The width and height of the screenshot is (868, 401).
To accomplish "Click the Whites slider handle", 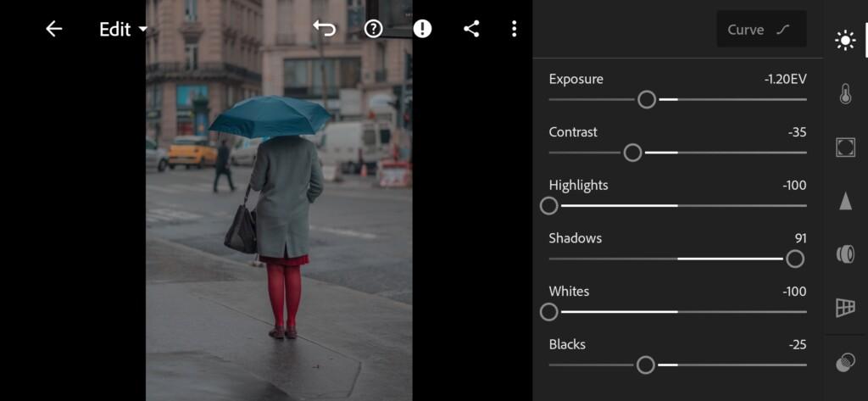I will click(x=548, y=312).
